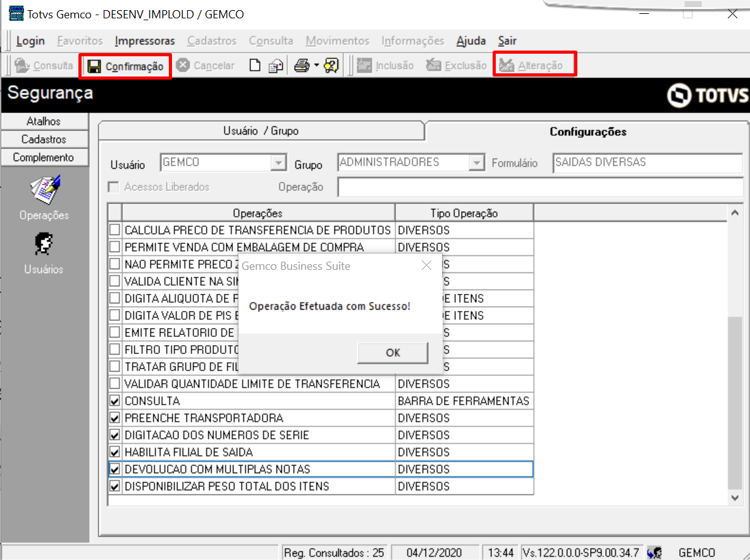
Task: Click the blank new page icon
Action: point(255,66)
